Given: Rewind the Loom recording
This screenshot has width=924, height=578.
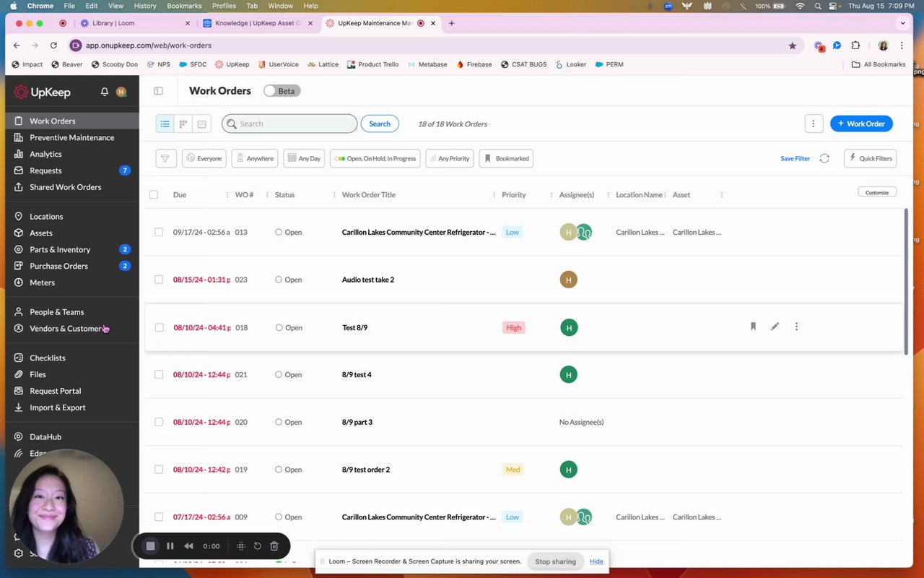Looking at the screenshot, I should point(188,546).
